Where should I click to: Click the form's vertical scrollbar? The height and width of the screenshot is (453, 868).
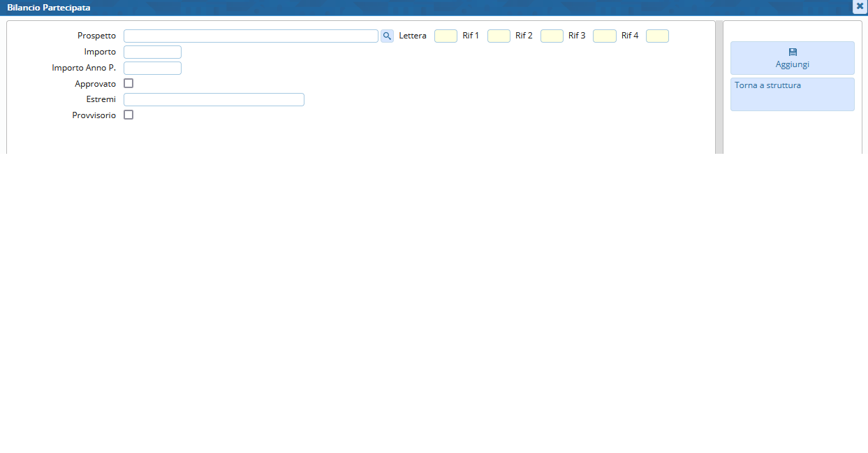tap(719, 87)
